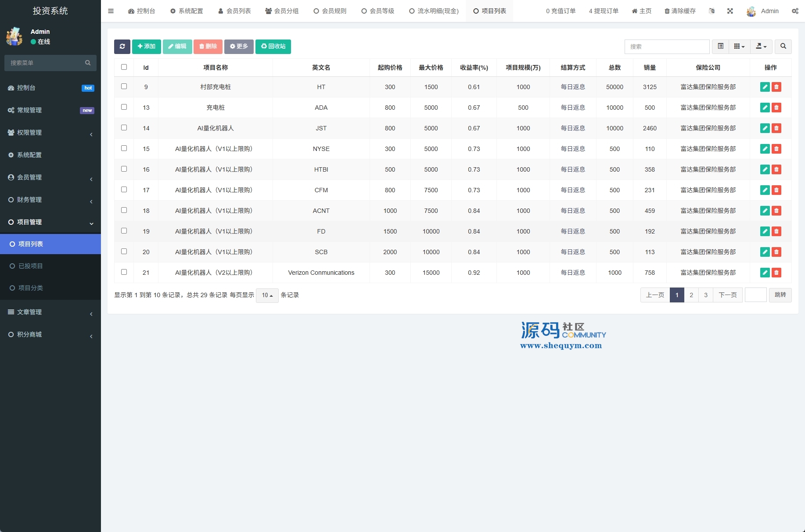
Task: Click the green edit icon for row 9
Action: [765, 87]
